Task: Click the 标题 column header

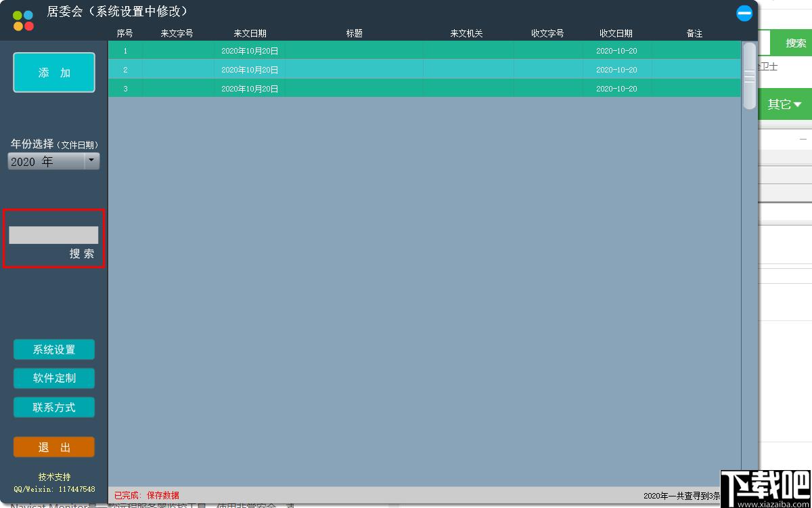Action: [x=355, y=33]
